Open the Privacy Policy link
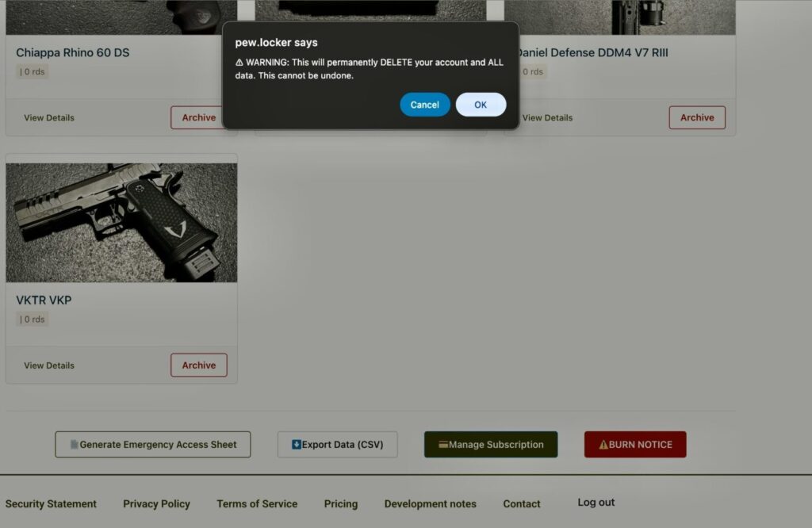Viewport: 812px width, 528px height. pyautogui.click(x=156, y=503)
